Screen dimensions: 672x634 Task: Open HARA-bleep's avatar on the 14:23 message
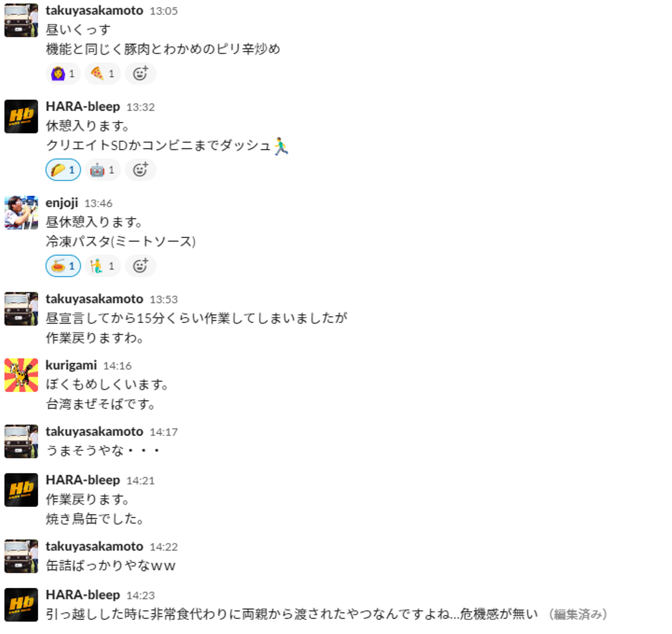point(21,605)
